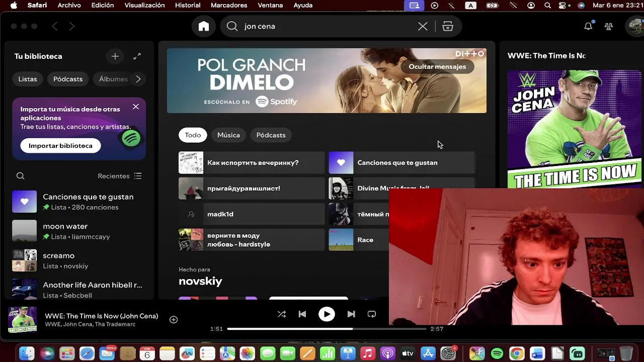Open верните в моду любовь - hardstyle tile
Screen dimensions: 644x362
252,240
